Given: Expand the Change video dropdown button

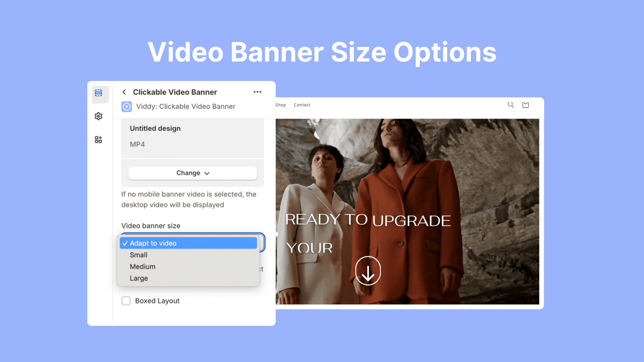Looking at the screenshot, I should 192,173.
